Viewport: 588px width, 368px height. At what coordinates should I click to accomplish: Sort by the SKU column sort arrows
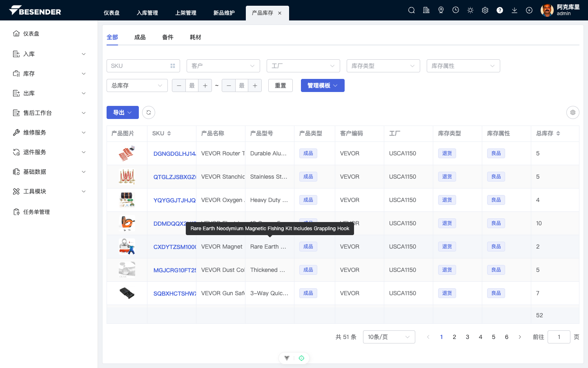(x=169, y=133)
